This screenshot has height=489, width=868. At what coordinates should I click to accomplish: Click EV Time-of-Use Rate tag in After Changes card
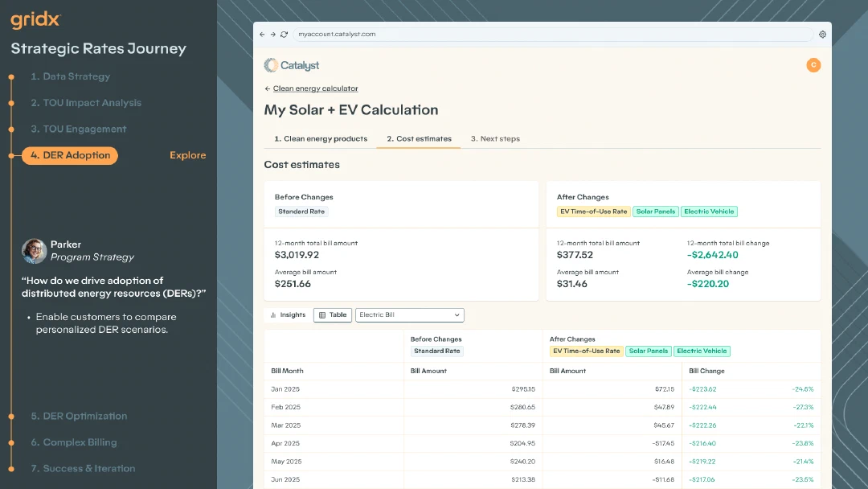click(x=593, y=212)
